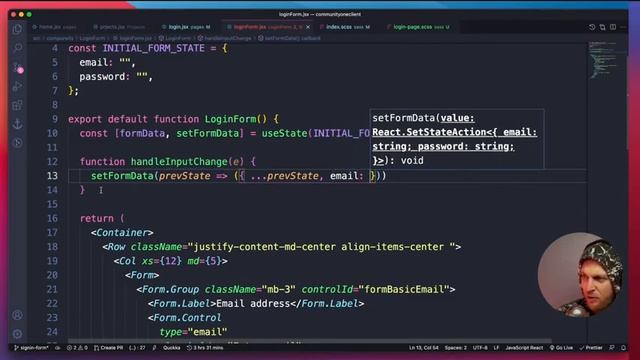Click the code minimap
The width and height of the screenshot is (640, 360).
(x=606, y=59)
